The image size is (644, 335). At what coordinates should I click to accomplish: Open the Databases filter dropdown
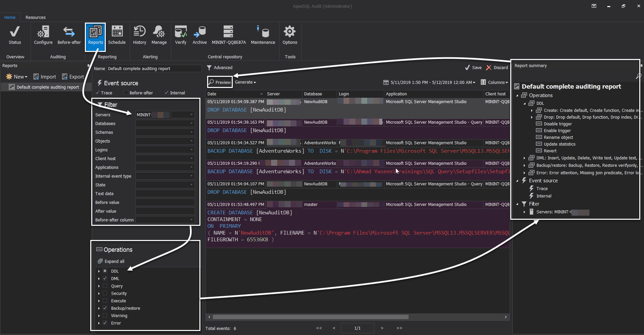point(191,124)
